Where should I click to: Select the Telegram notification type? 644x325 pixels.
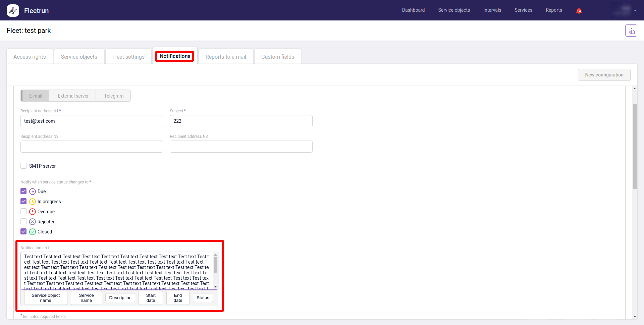tap(114, 96)
